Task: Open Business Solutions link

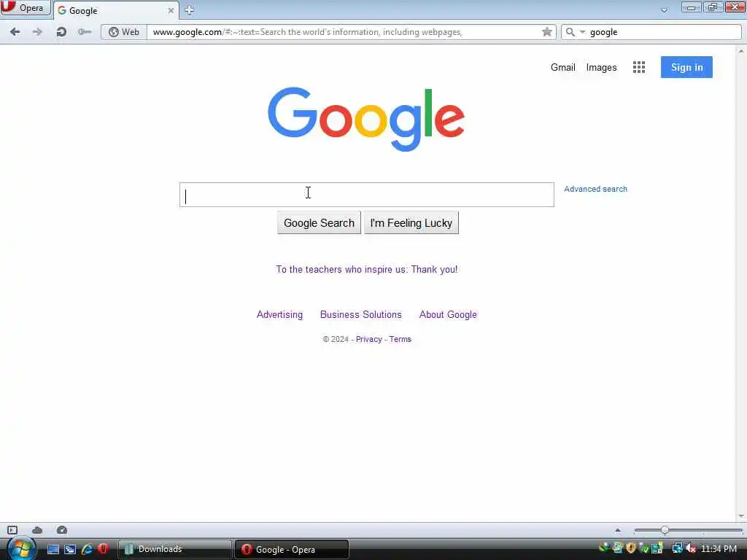Action: coord(360,315)
